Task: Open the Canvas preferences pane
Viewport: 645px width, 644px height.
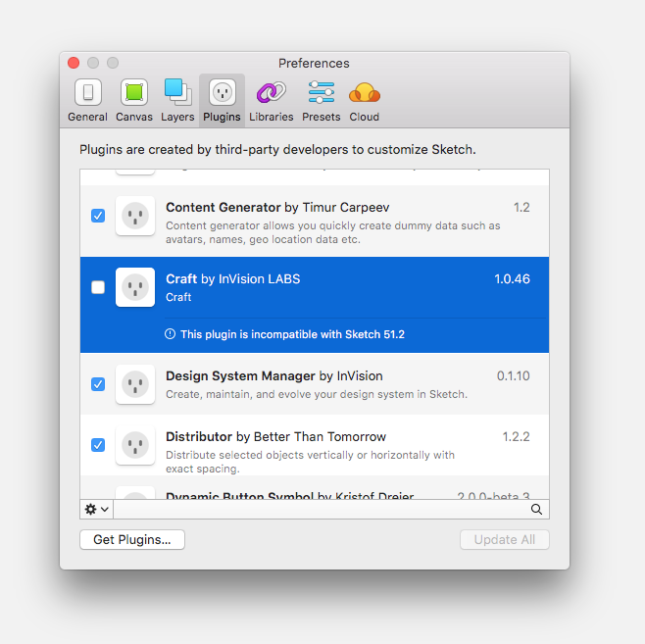Action: tap(133, 100)
